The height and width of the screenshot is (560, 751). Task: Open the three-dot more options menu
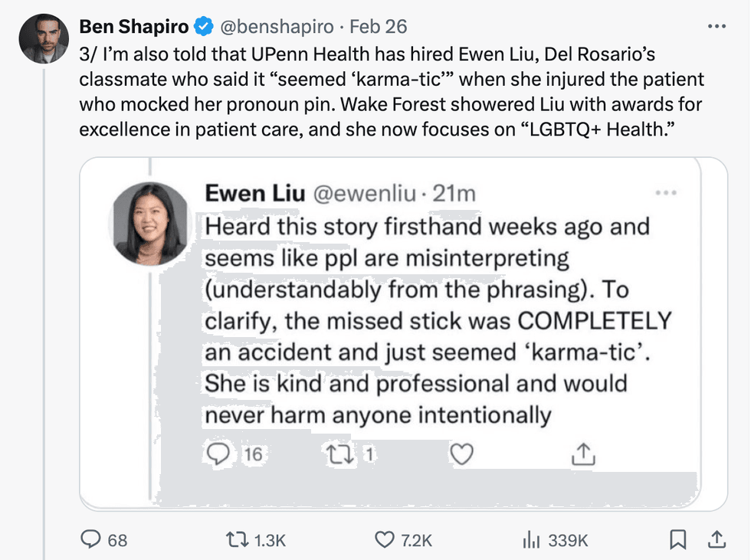coord(717,26)
